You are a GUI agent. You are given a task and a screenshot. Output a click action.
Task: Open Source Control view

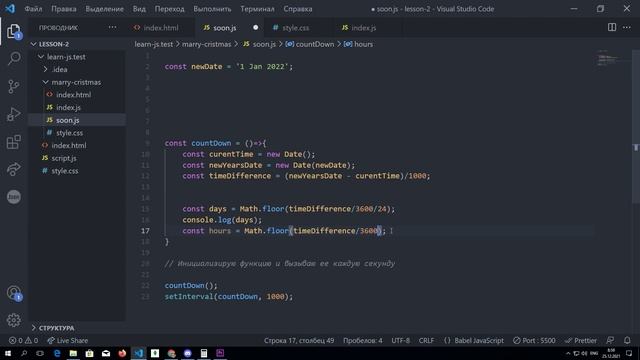(x=13, y=86)
